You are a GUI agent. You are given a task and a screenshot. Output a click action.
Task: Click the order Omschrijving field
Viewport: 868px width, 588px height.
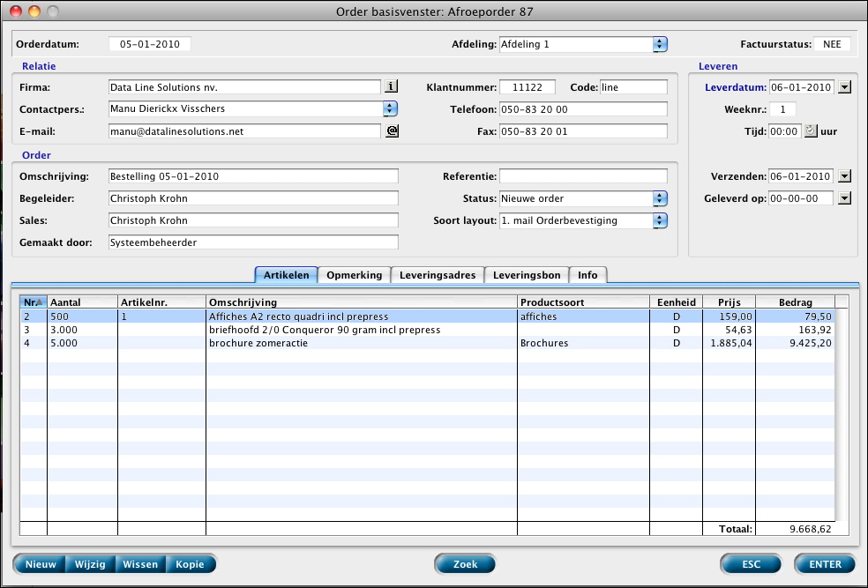pos(253,176)
